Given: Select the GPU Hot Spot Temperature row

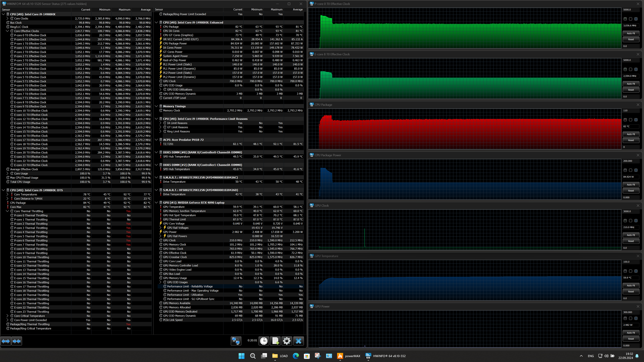Looking at the screenshot, I should click(179, 215).
